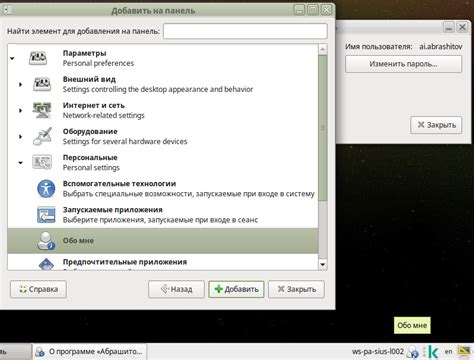Click the list scrollbar down arrow
The height and width of the screenshot is (360, 474).
322,264
